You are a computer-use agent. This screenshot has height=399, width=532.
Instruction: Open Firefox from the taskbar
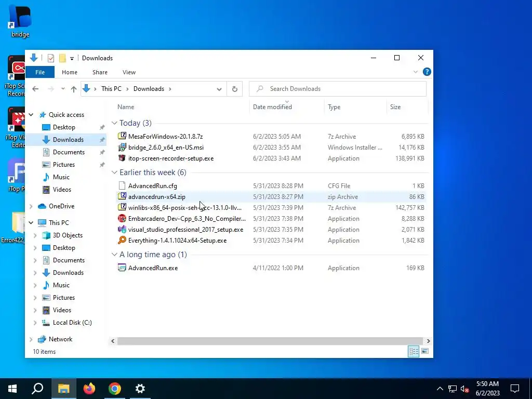89,389
